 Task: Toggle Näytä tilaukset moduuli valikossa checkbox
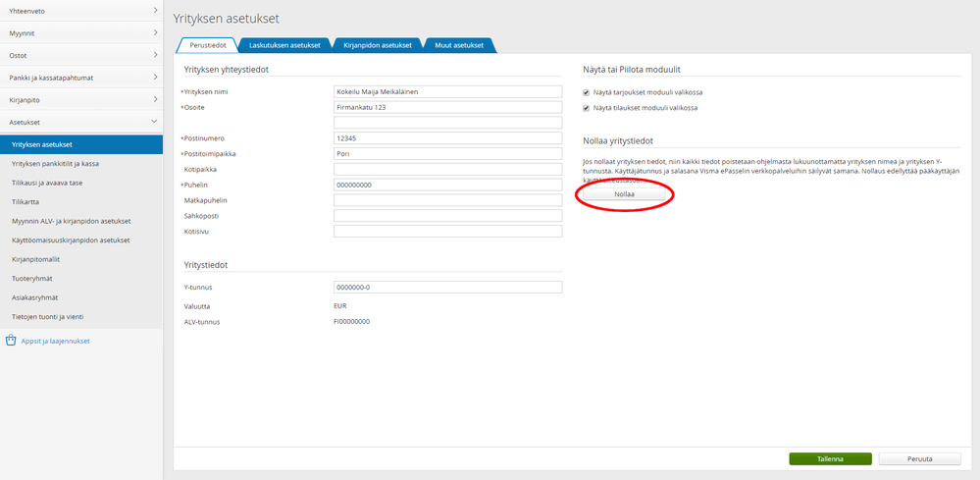(587, 108)
